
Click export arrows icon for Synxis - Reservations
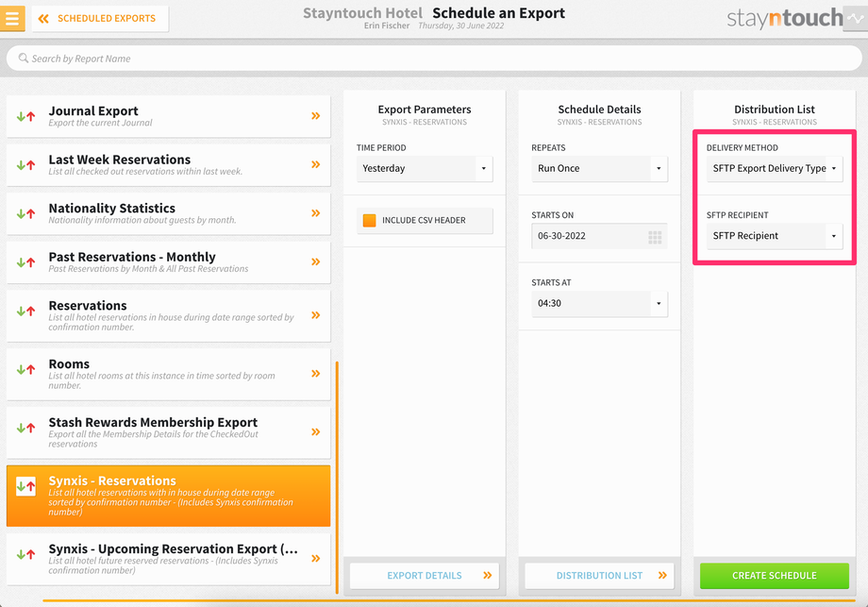pyautogui.click(x=26, y=486)
